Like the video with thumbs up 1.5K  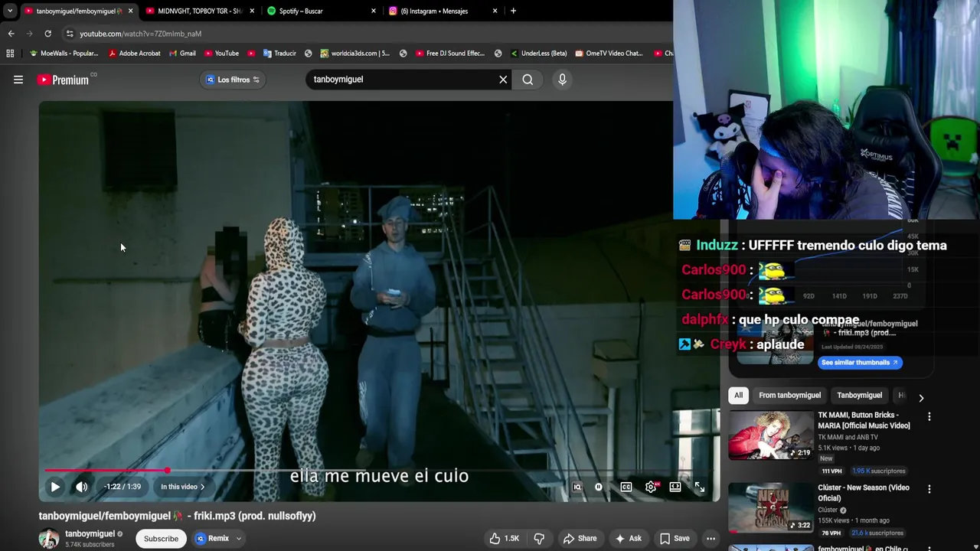tap(505, 539)
